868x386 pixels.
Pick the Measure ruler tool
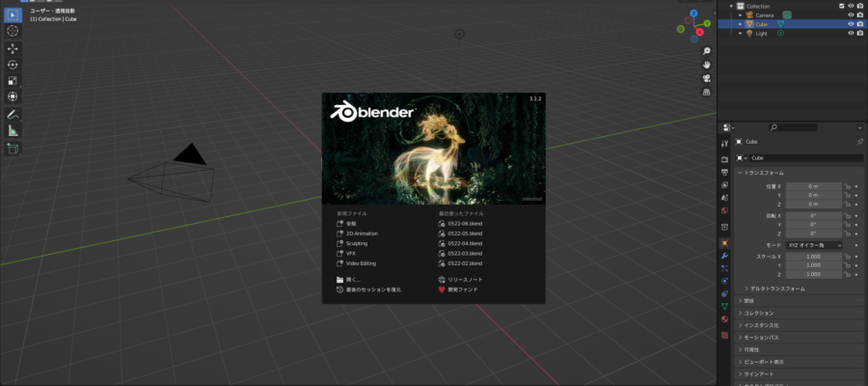pos(13,130)
